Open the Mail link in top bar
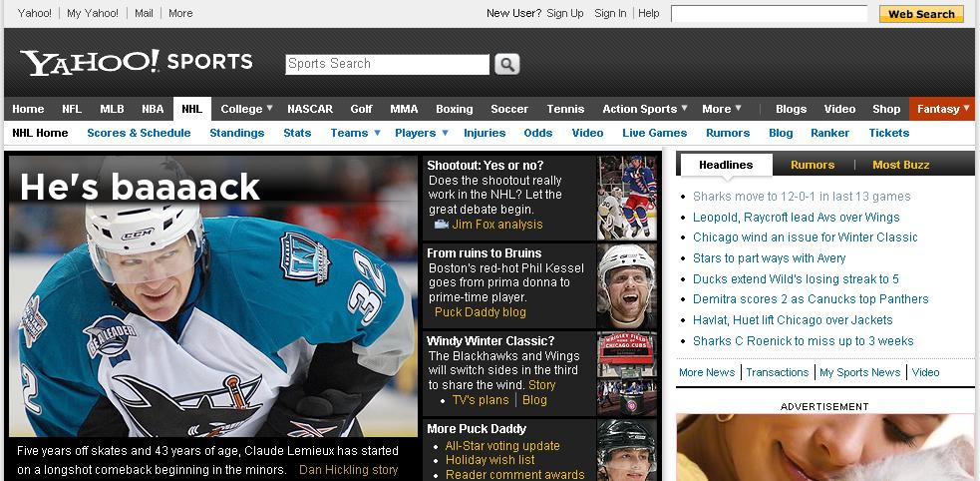Viewport: 980px width, 481px height. point(144,13)
